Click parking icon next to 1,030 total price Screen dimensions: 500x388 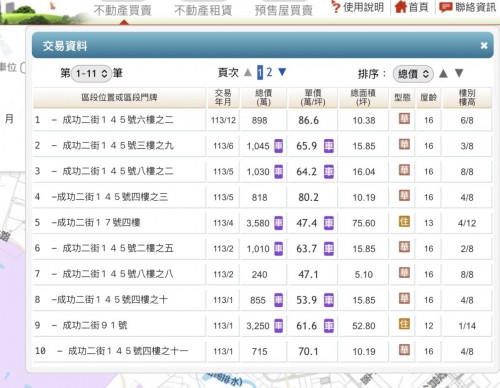(x=278, y=172)
